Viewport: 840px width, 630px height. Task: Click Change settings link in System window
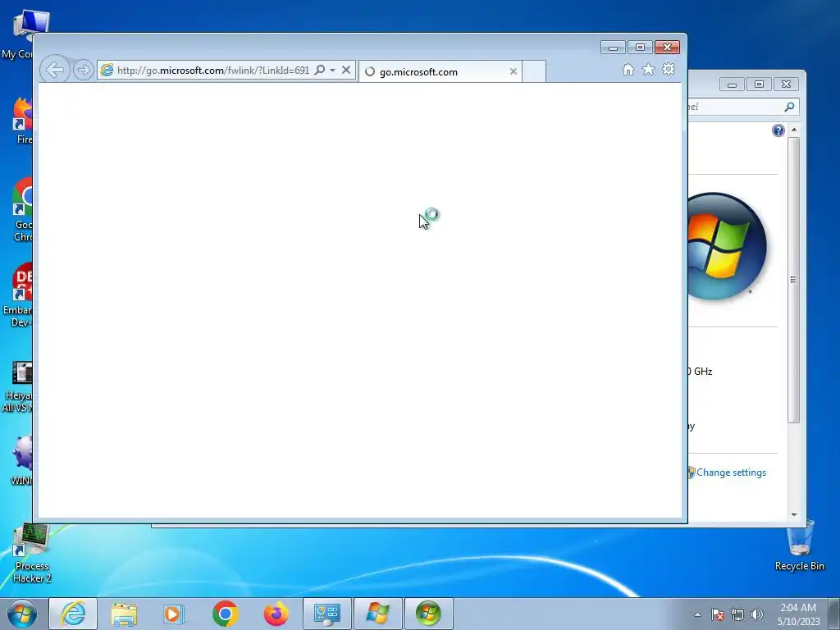coord(731,472)
